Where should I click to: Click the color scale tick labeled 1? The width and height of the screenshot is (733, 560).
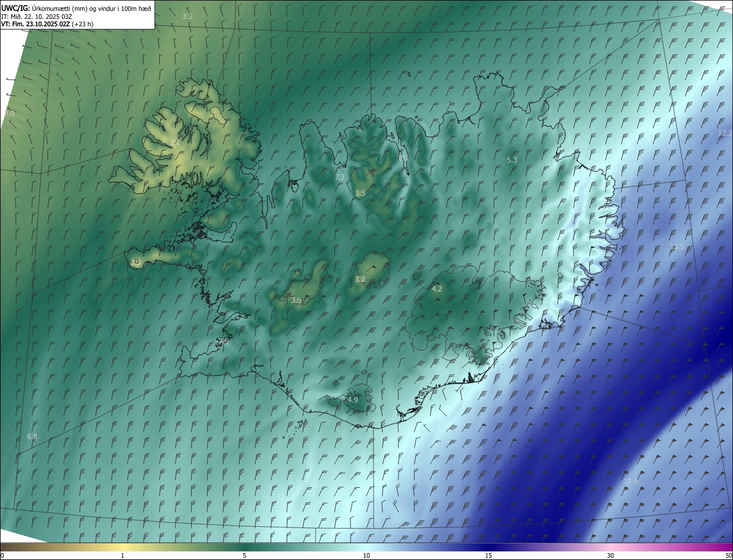tap(123, 555)
